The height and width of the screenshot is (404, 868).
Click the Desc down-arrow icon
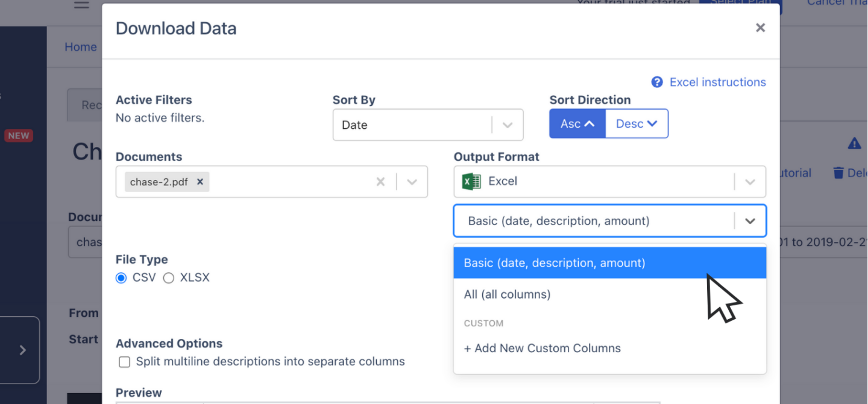click(652, 123)
